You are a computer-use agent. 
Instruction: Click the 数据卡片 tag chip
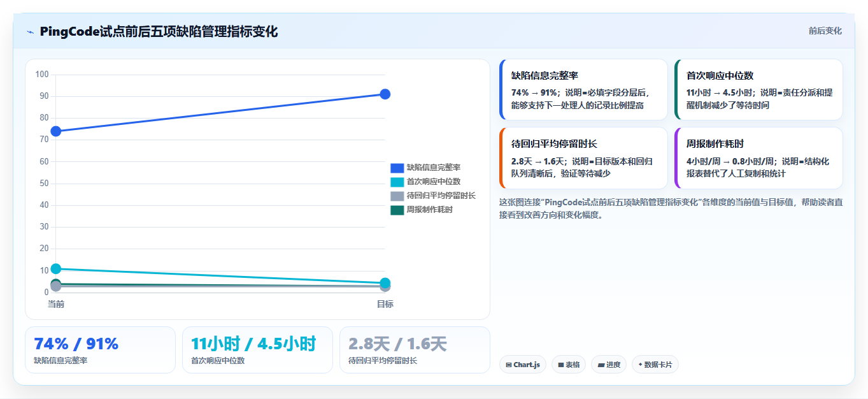[x=655, y=365]
